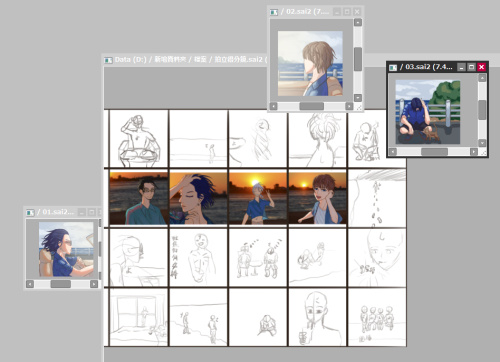This screenshot has height=362, width=500.
Task: Click the horizontal scrollbar thumb in 01.sai2
Action: tap(61, 284)
